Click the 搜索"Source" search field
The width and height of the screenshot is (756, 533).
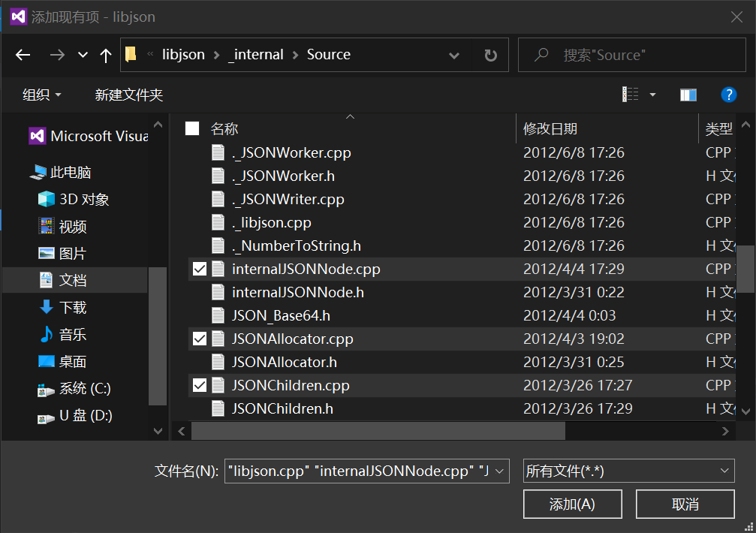point(638,55)
